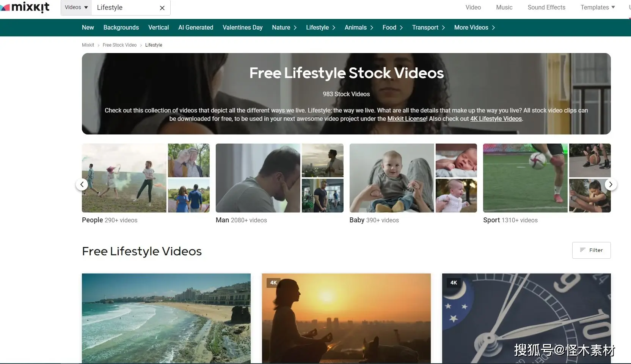Screen dimensions: 631x364
Task: Select the Backgrounds category
Action: click(x=121, y=27)
